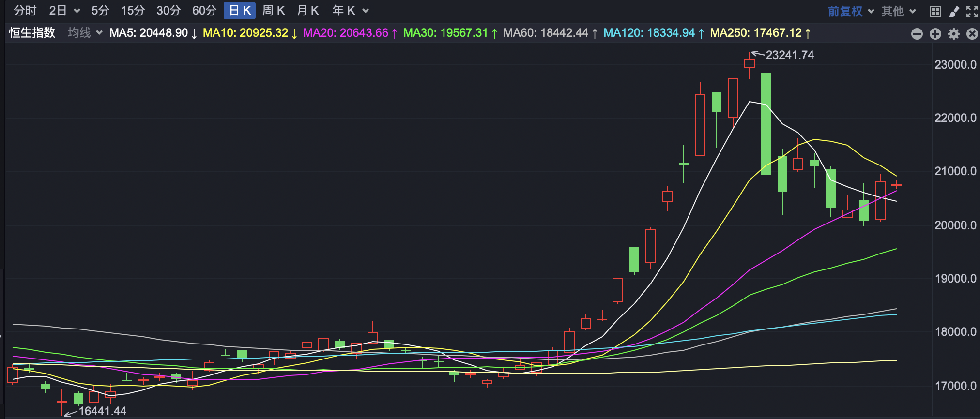
Task: Open the 其他 options dropdown
Action: pos(899,11)
